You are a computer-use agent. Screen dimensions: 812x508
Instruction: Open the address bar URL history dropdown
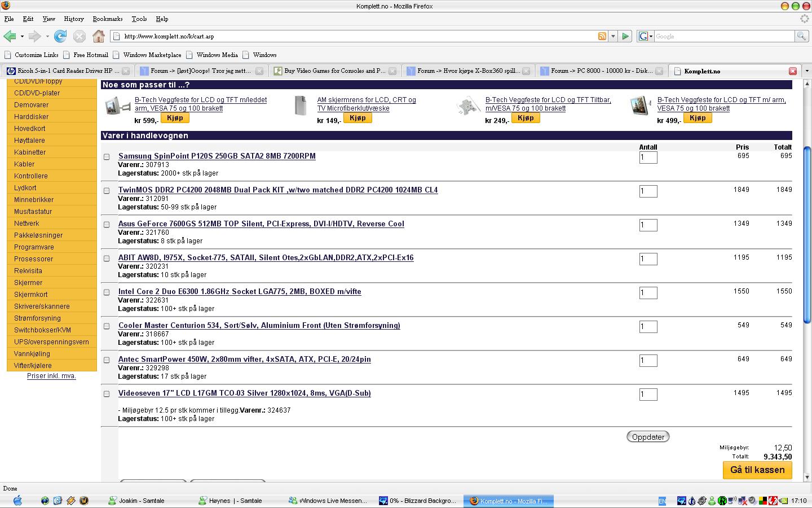(614, 36)
